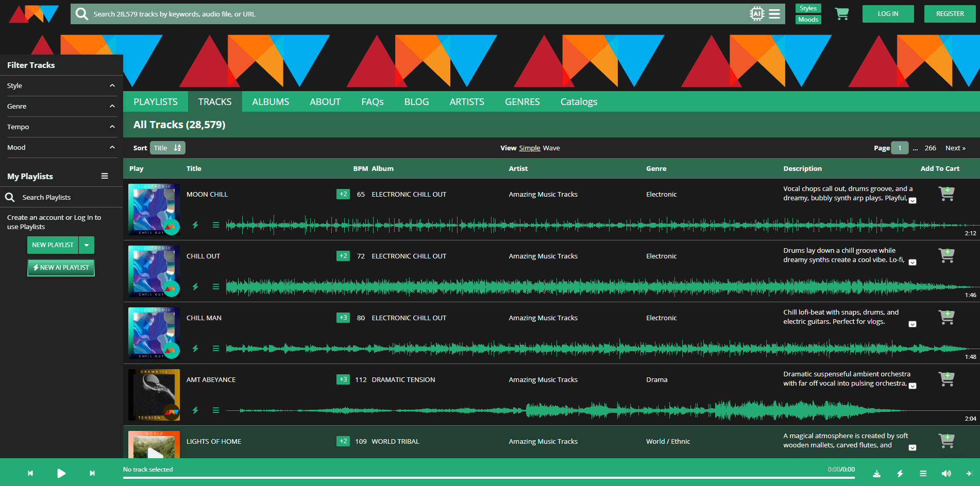
Task: Mute volume using speaker icon
Action: (946, 474)
